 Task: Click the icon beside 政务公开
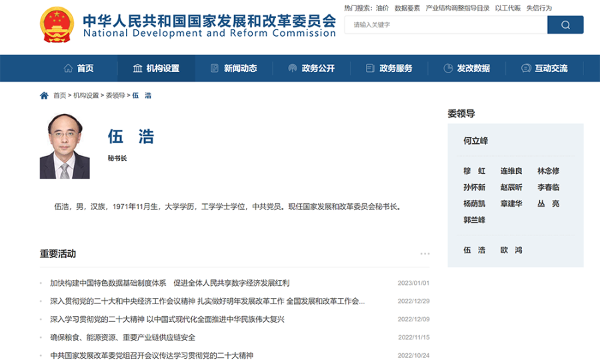click(x=292, y=69)
